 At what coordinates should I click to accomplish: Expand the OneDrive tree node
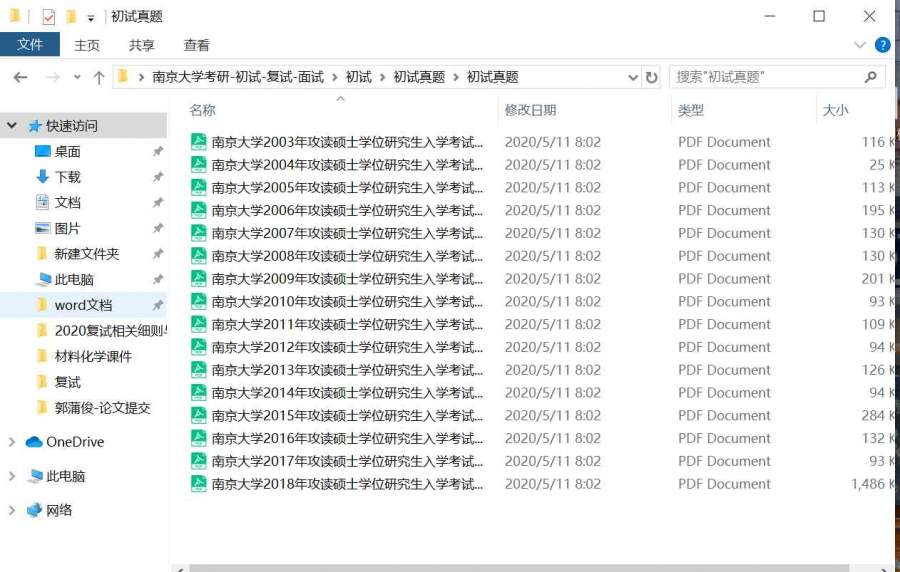[12, 442]
